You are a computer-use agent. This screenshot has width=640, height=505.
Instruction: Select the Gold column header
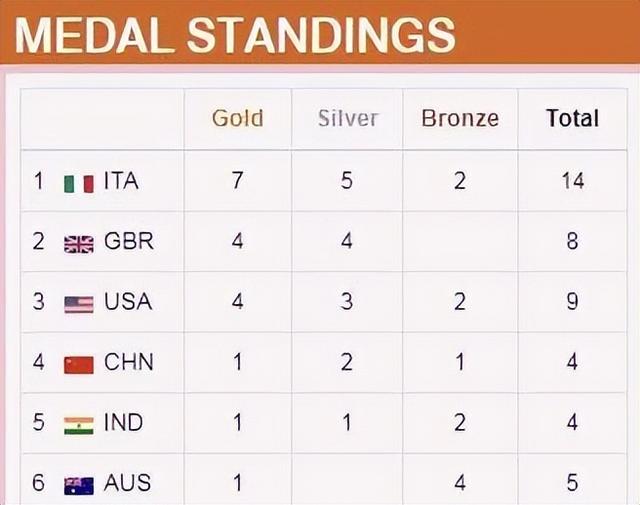[238, 118]
